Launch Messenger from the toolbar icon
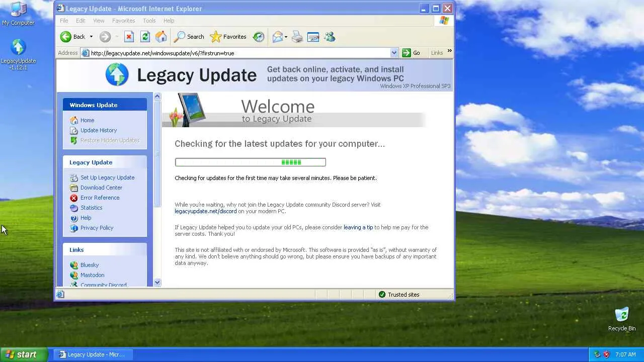Image resolution: width=644 pixels, height=362 pixels. tap(330, 37)
